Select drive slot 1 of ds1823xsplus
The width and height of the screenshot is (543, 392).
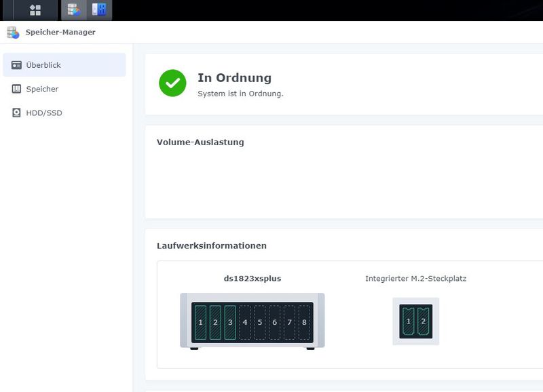202,323
